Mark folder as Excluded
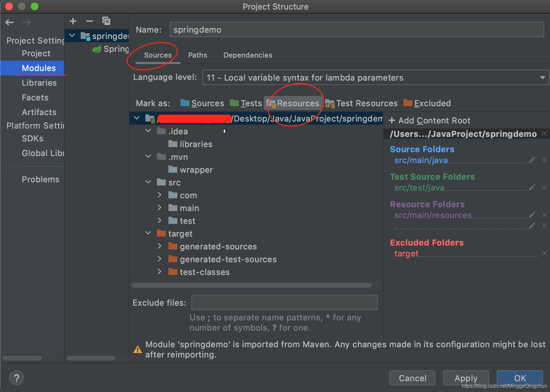This screenshot has height=392, width=550. [x=427, y=103]
